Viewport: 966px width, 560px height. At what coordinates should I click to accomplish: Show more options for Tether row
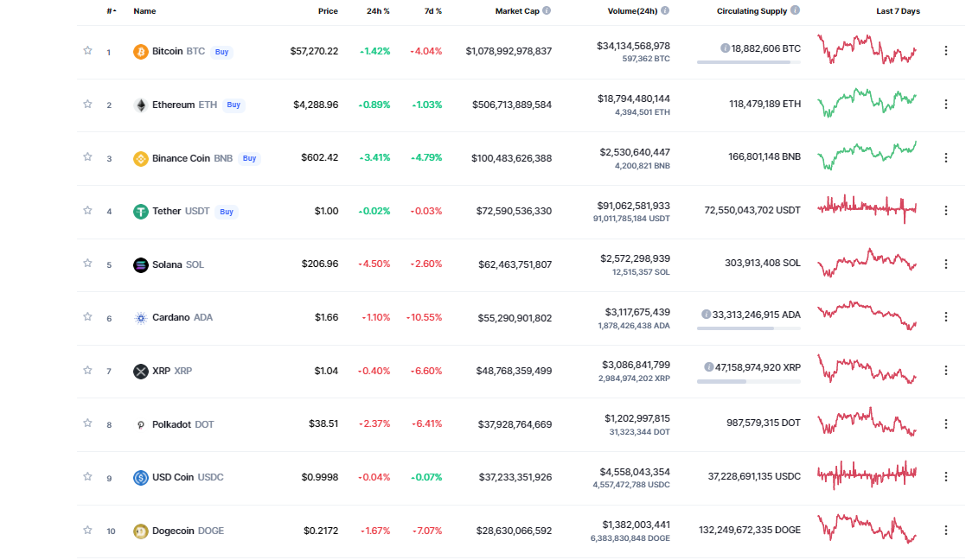point(945,211)
